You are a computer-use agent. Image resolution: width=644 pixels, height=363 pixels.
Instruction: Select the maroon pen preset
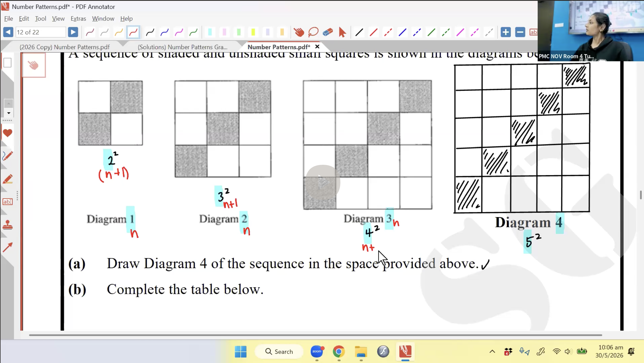point(90,32)
